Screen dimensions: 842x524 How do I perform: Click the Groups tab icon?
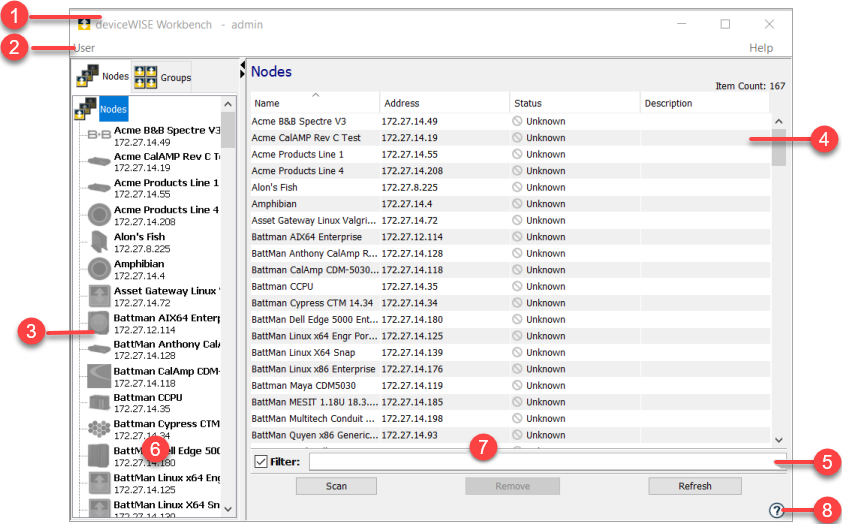click(146, 77)
